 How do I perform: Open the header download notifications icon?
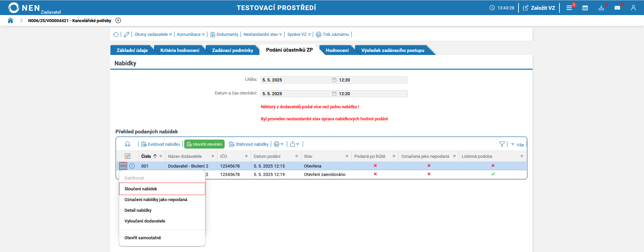tap(601, 8)
